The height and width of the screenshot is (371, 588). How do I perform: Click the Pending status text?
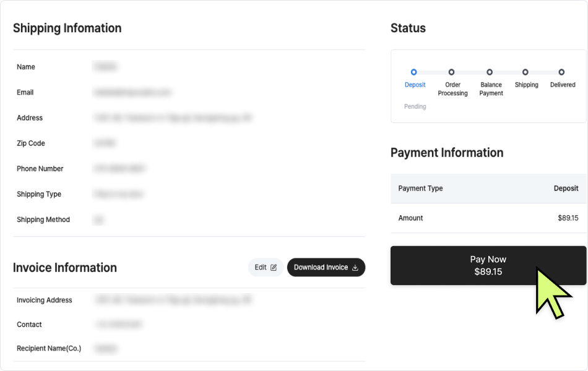[415, 106]
